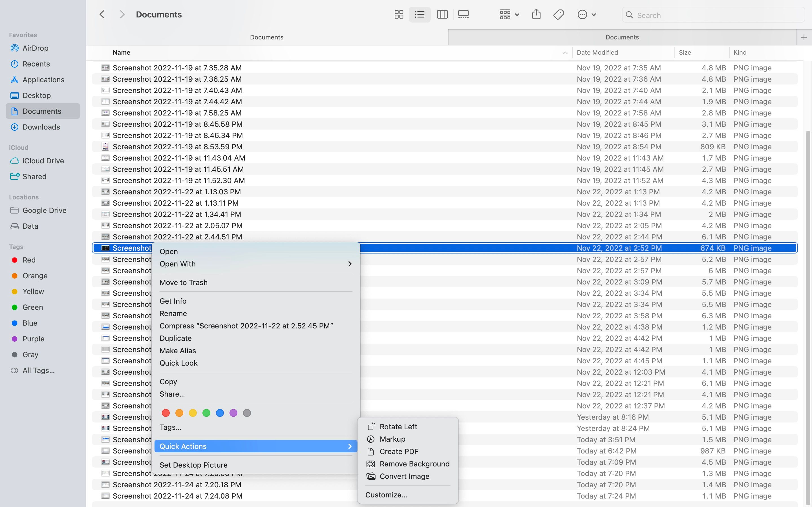Image resolution: width=812 pixels, height=507 pixels.
Task: Click Customize... in Quick Actions submenu
Action: click(386, 495)
